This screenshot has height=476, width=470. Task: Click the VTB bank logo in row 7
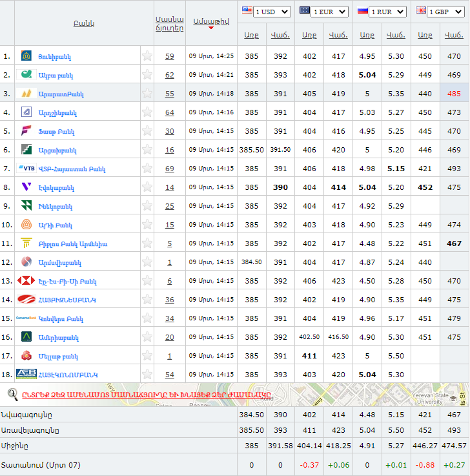coord(26,168)
